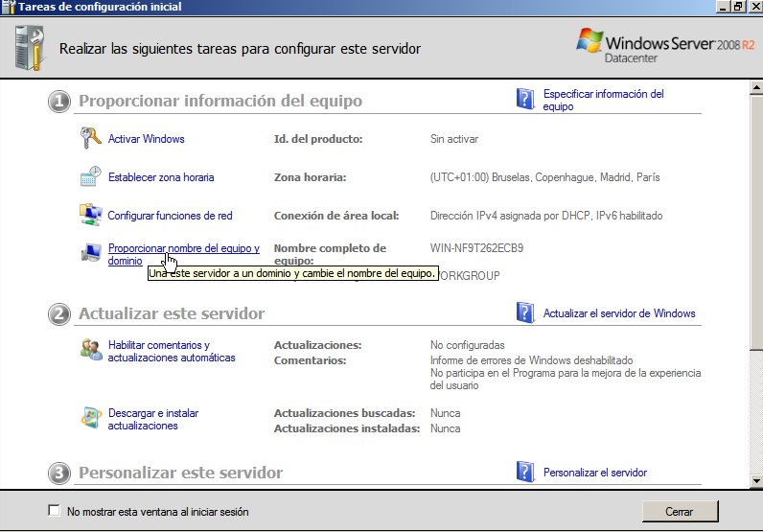Click the scrollbar up arrow
Viewport: 763px width, 532px height.
tap(756, 87)
